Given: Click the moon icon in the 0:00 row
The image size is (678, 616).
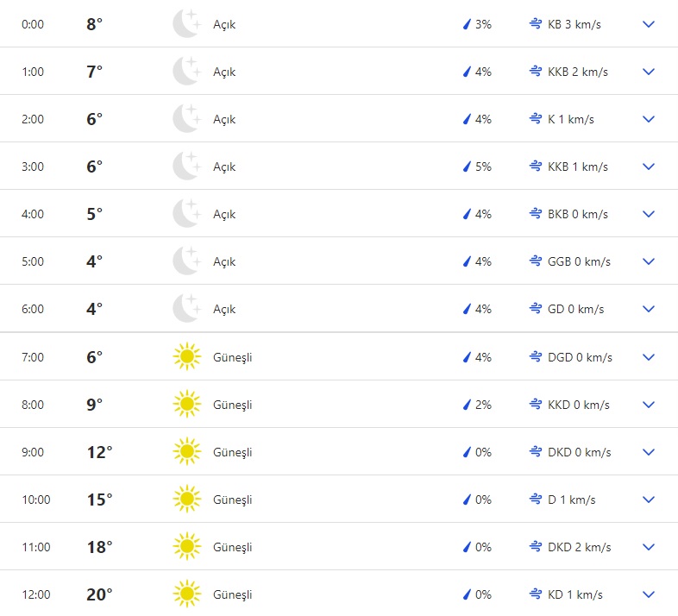Looking at the screenshot, I should click(186, 24).
